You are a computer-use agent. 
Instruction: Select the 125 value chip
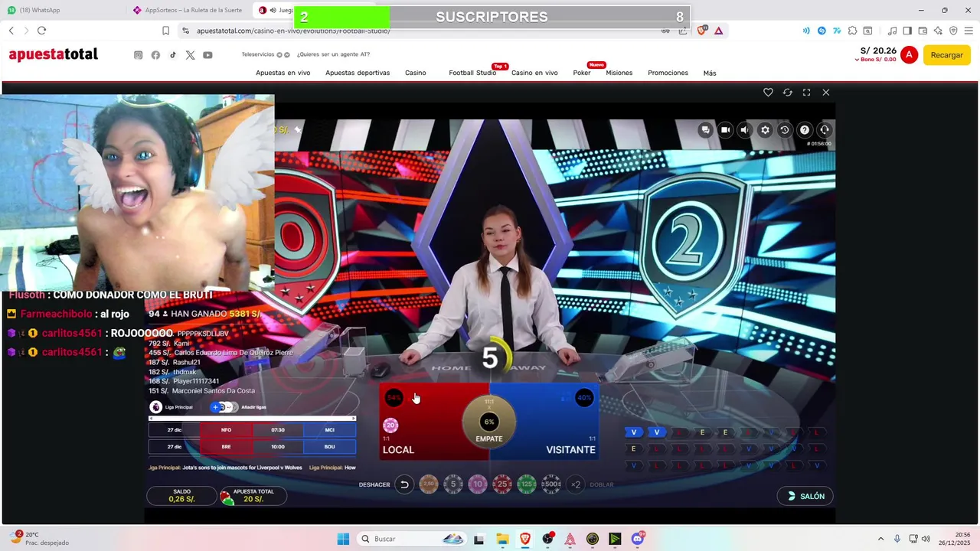527,484
